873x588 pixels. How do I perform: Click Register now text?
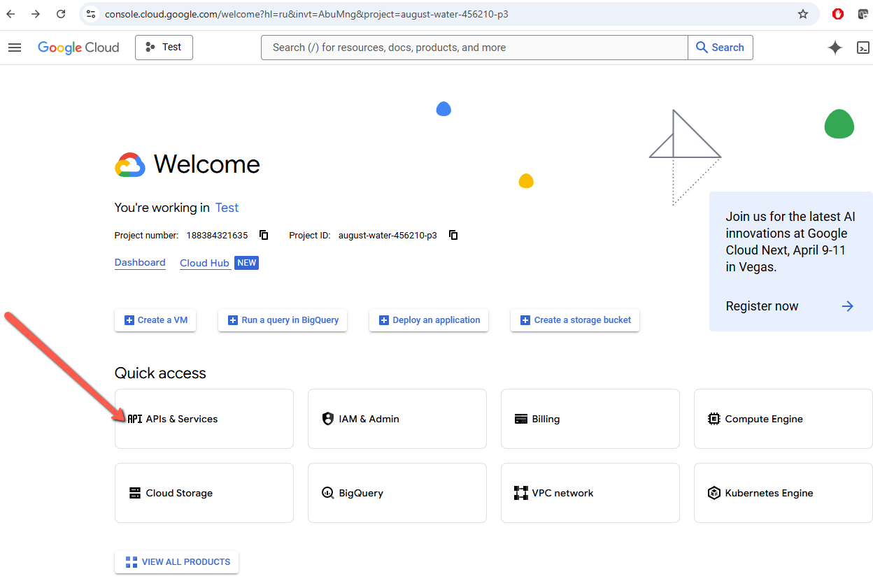(x=762, y=306)
